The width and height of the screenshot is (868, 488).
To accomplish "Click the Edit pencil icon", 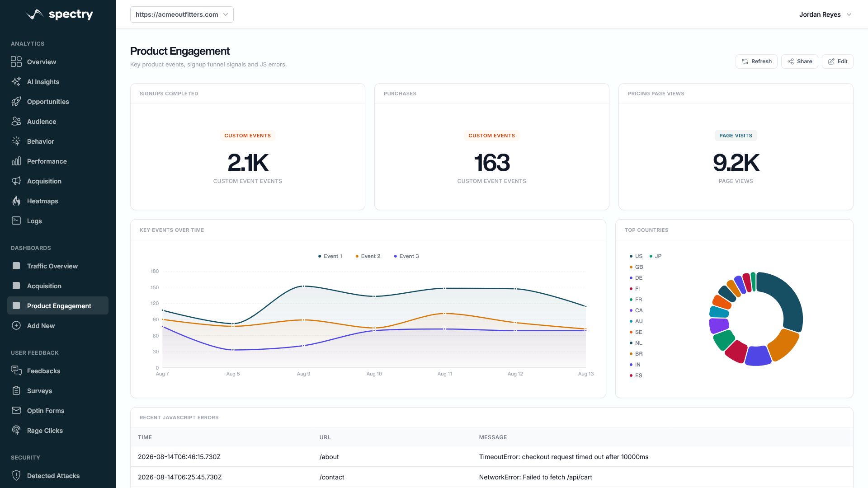I will point(831,61).
